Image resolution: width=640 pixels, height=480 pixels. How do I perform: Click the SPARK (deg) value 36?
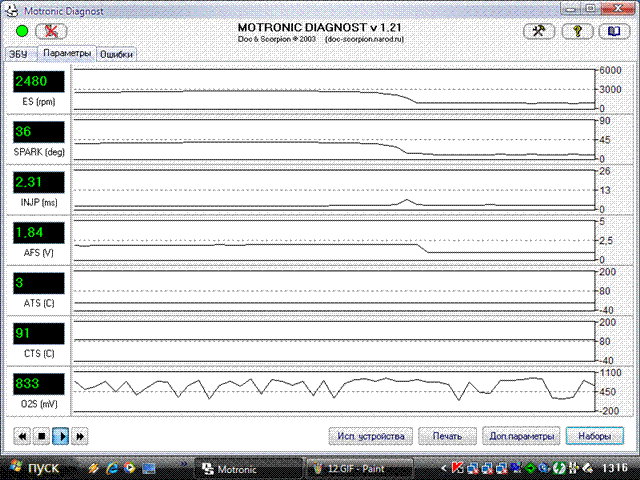(39, 132)
